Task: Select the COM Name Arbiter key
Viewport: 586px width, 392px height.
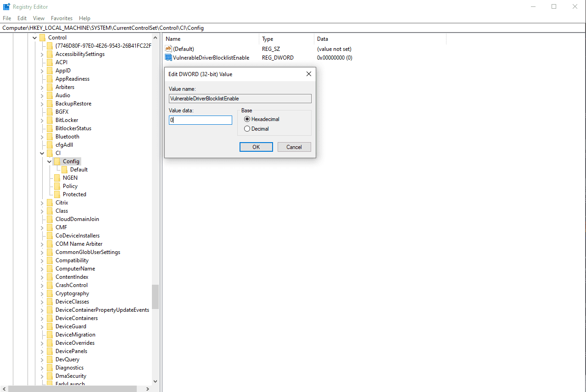Action: click(x=79, y=244)
